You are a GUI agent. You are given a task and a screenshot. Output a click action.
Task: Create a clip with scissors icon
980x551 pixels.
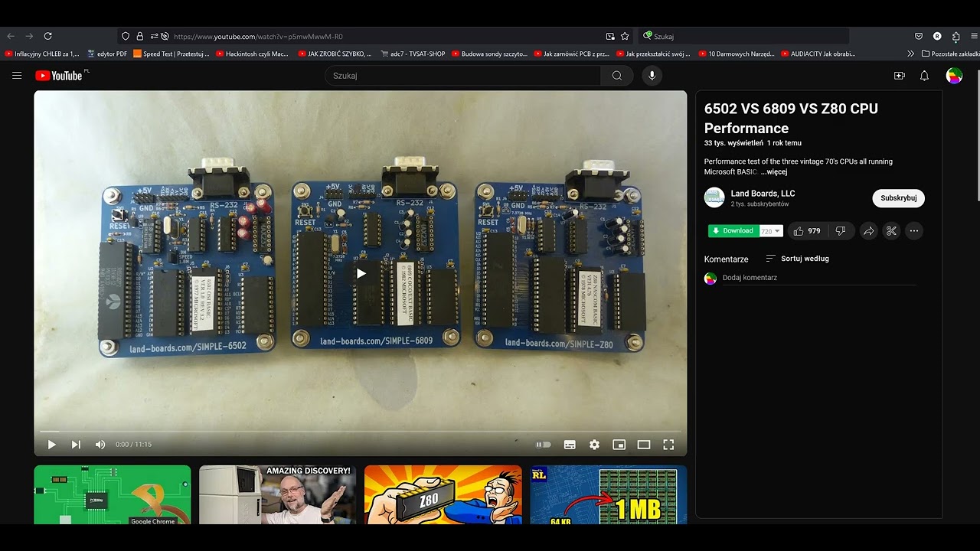click(891, 231)
